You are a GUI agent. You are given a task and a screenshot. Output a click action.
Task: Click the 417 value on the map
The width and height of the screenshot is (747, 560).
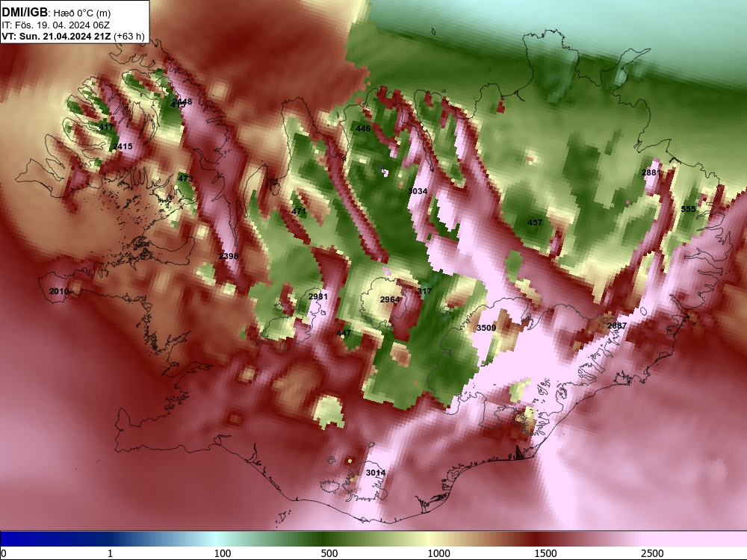tap(106, 127)
